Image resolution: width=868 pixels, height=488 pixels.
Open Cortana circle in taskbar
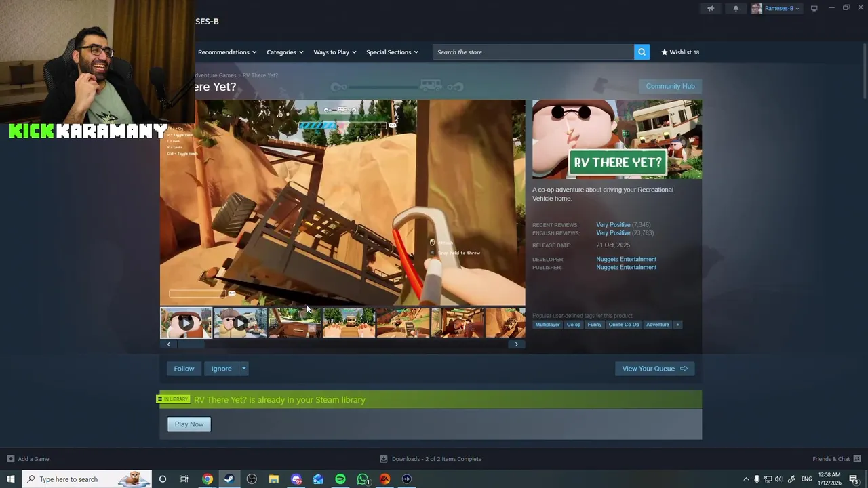click(x=162, y=479)
